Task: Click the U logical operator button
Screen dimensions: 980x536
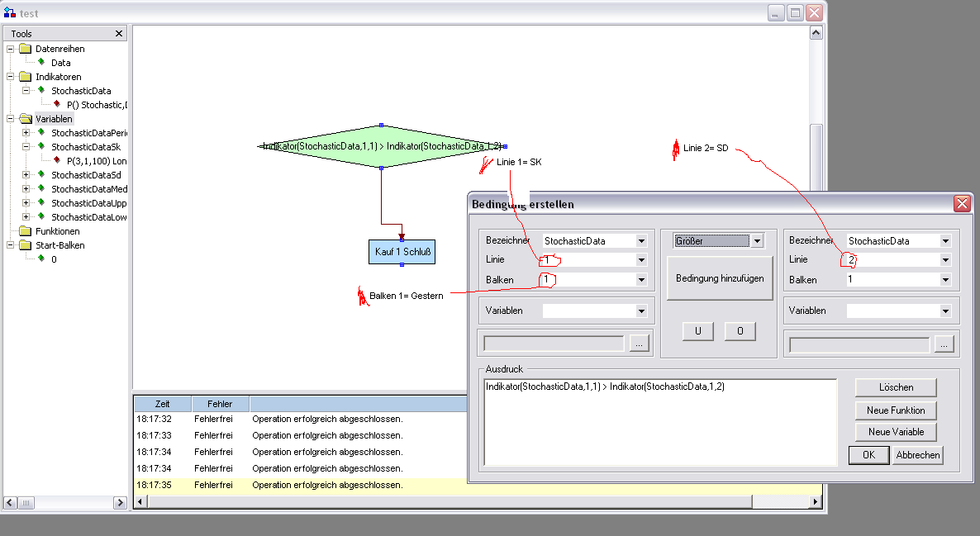Action: pos(697,331)
